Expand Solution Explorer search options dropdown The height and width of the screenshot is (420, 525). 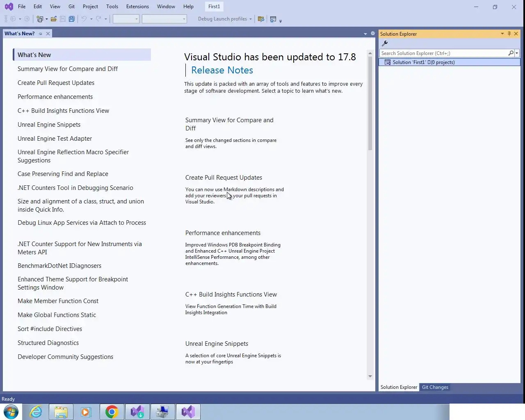(x=517, y=53)
